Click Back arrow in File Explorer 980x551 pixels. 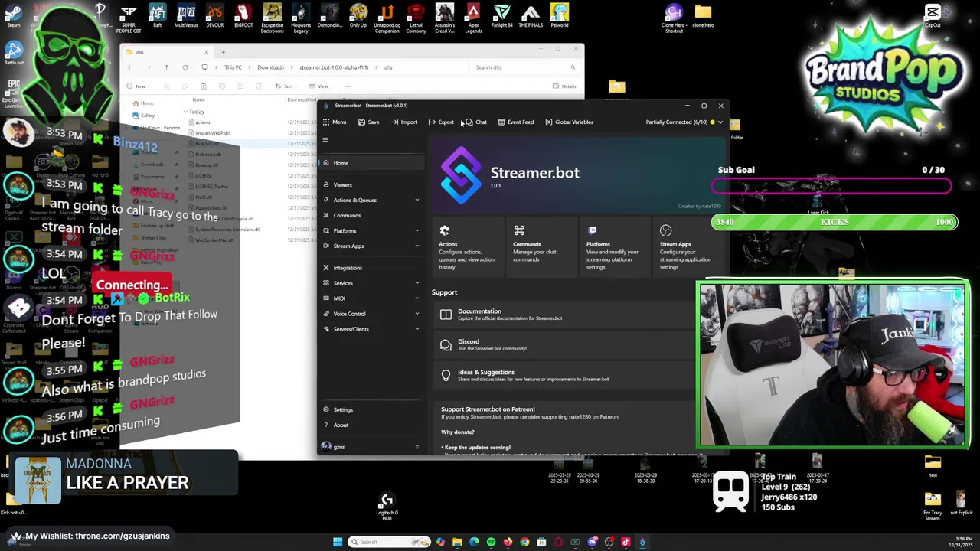129,67
